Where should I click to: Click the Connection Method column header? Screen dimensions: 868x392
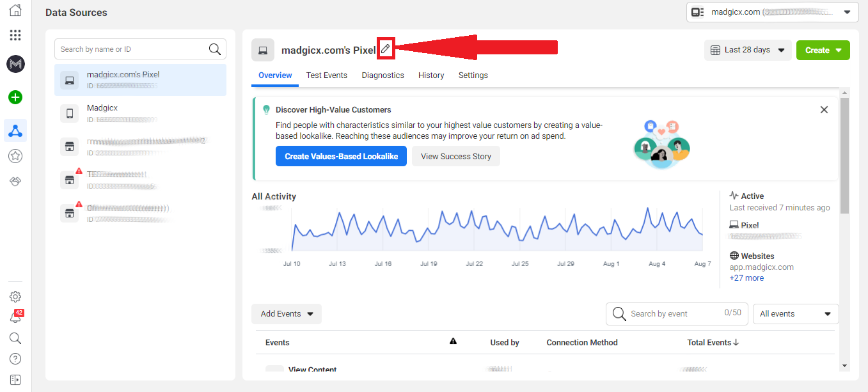[582, 343]
